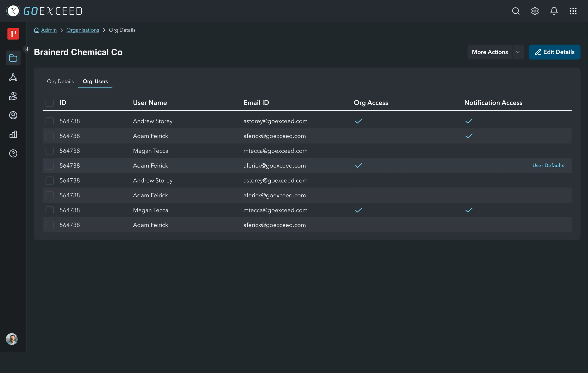
Task: Click the Edit Details button
Action: 554,52
